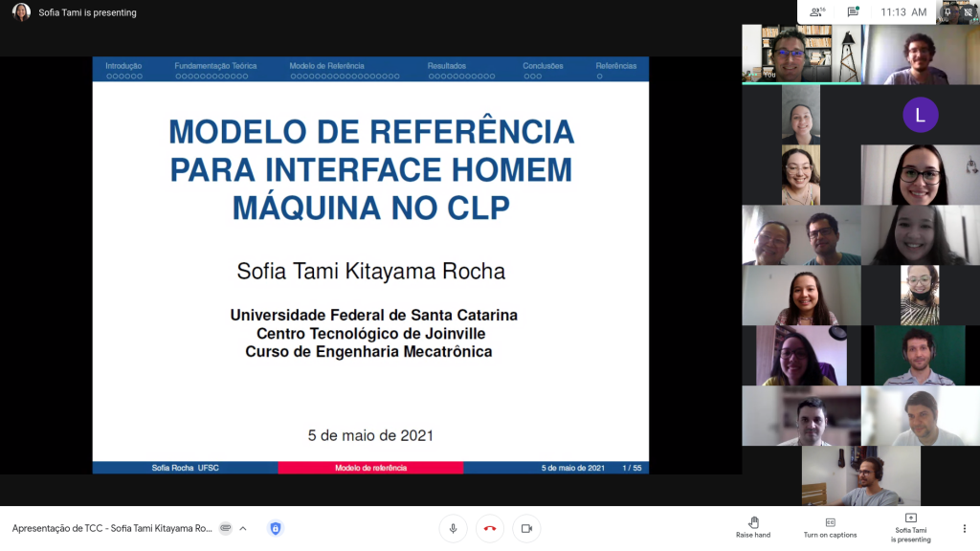Click the 'Sofia Tami is presenting' button label

[911, 535]
